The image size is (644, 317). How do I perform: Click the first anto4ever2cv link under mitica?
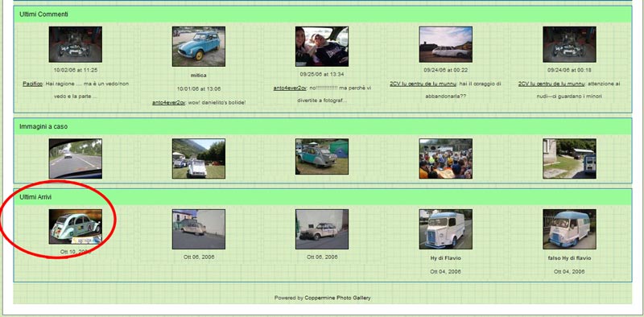[x=169, y=103]
